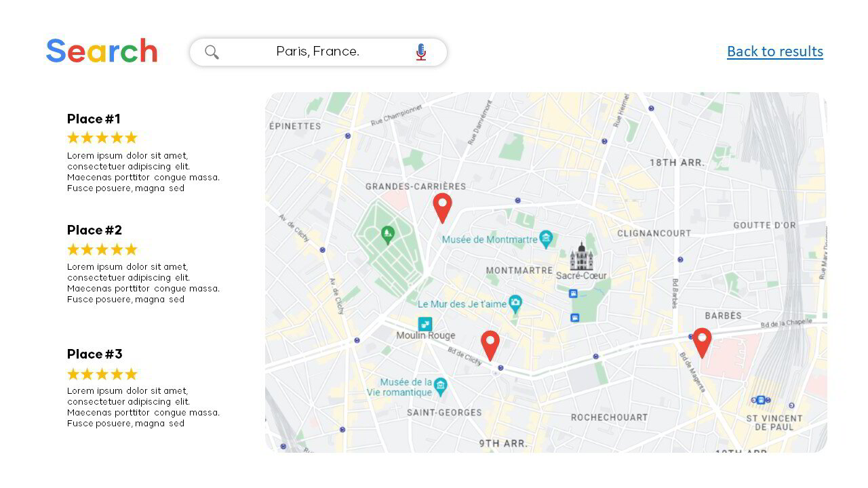Click the magnifying glass search icon
The height and width of the screenshot is (488, 868).
coord(212,52)
